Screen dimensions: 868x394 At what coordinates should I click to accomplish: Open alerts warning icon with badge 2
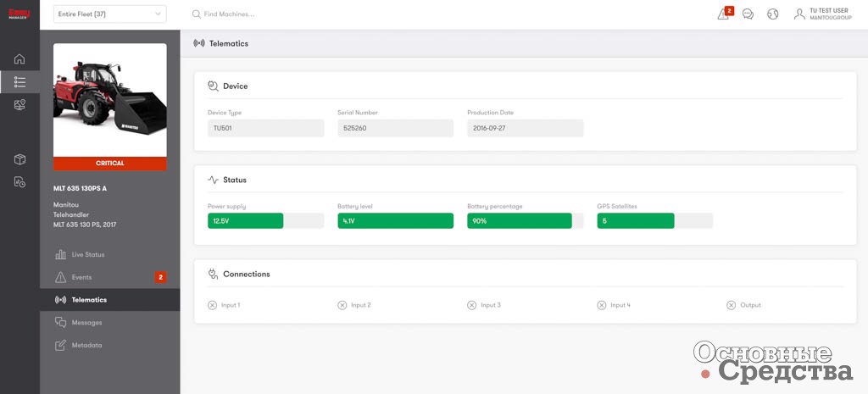tap(724, 14)
